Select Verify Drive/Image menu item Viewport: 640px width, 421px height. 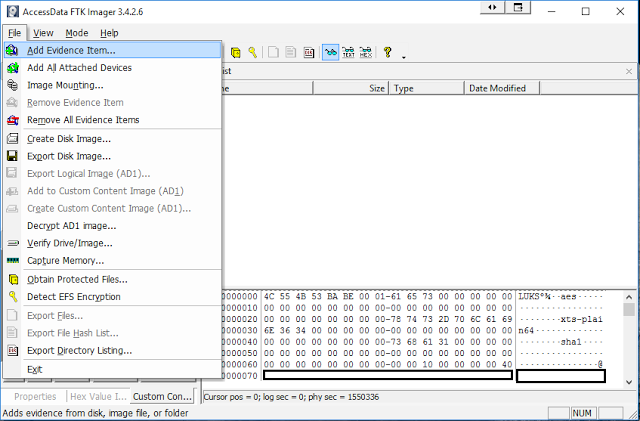pyautogui.click(x=113, y=243)
